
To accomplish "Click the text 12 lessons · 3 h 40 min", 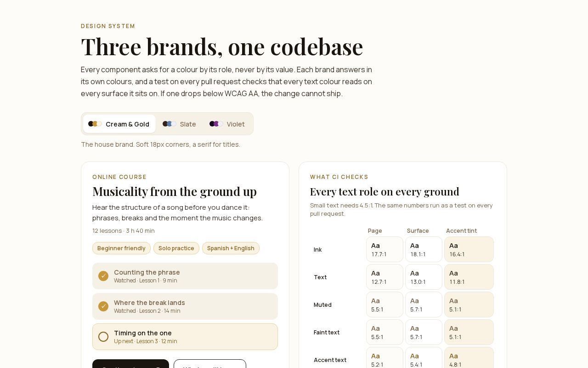I will (124, 230).
